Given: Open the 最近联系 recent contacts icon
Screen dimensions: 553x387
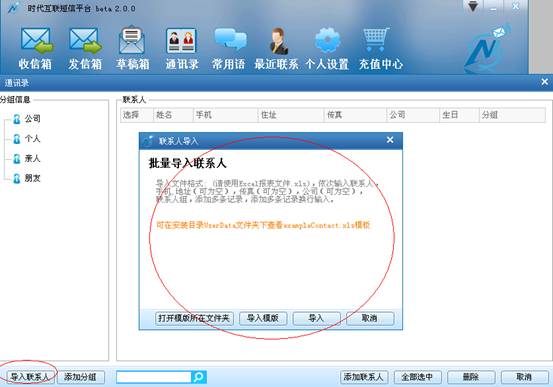Looking at the screenshot, I should click(x=276, y=48).
